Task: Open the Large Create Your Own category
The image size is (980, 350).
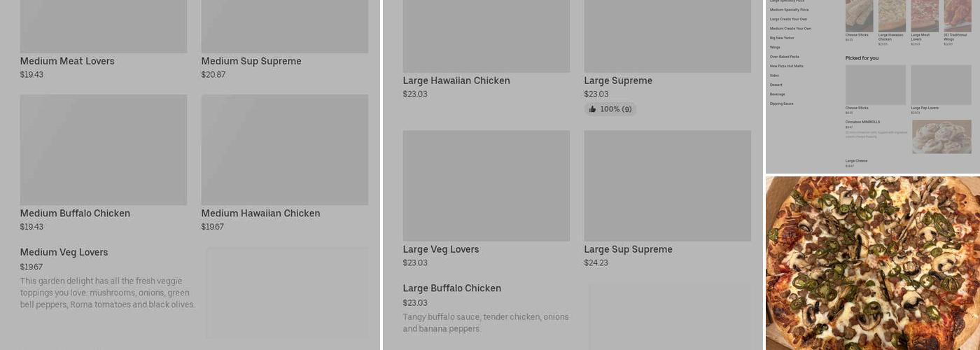Action: [x=788, y=20]
